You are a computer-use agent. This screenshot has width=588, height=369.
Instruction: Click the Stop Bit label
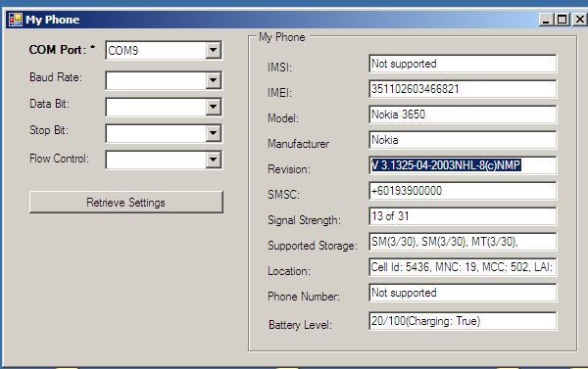coord(49,130)
